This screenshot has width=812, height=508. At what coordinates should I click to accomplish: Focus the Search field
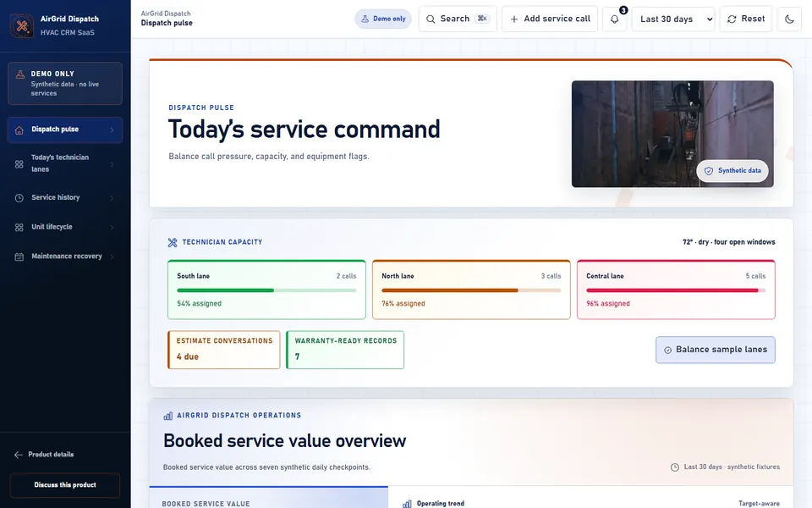tap(458, 19)
